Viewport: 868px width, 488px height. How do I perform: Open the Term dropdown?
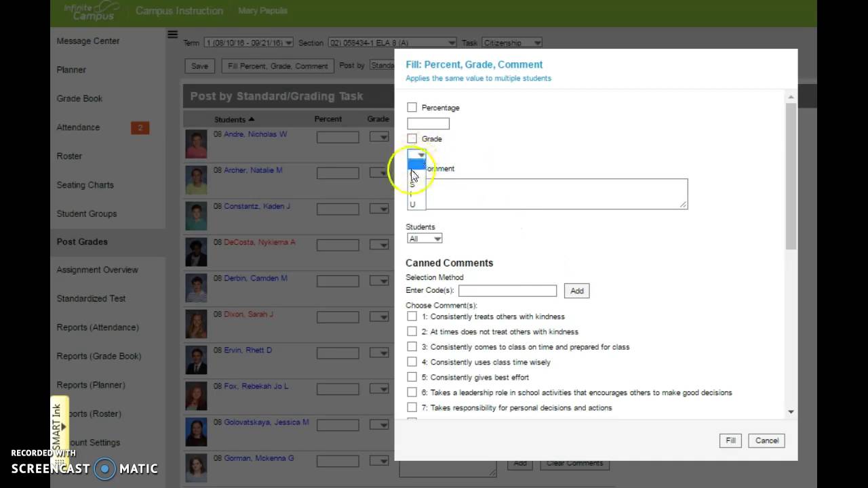(248, 43)
